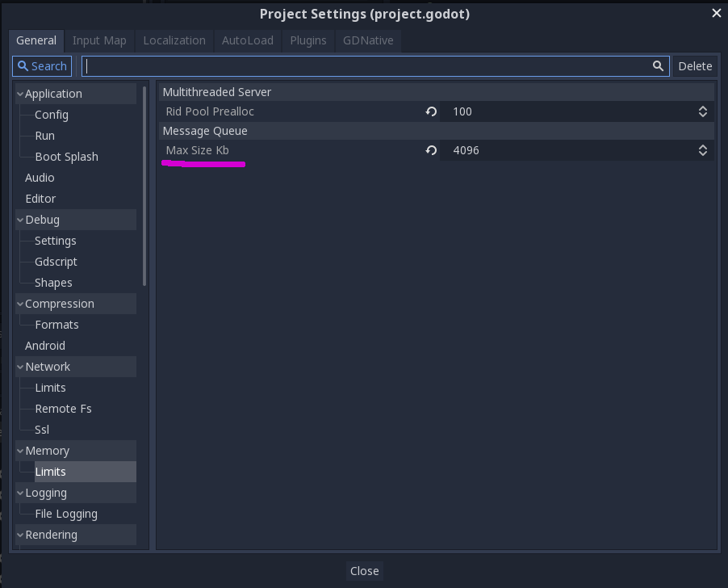Revert Rid Pool Prealloc to default value

[431, 111]
